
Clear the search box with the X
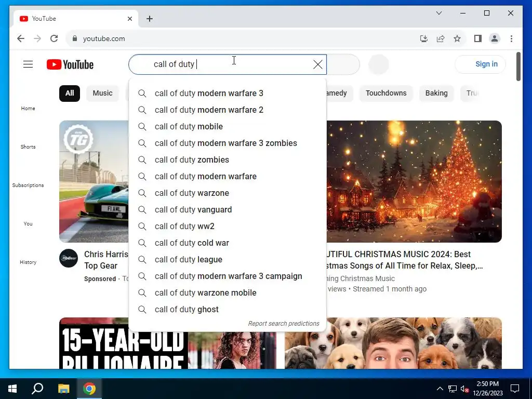coord(317,64)
